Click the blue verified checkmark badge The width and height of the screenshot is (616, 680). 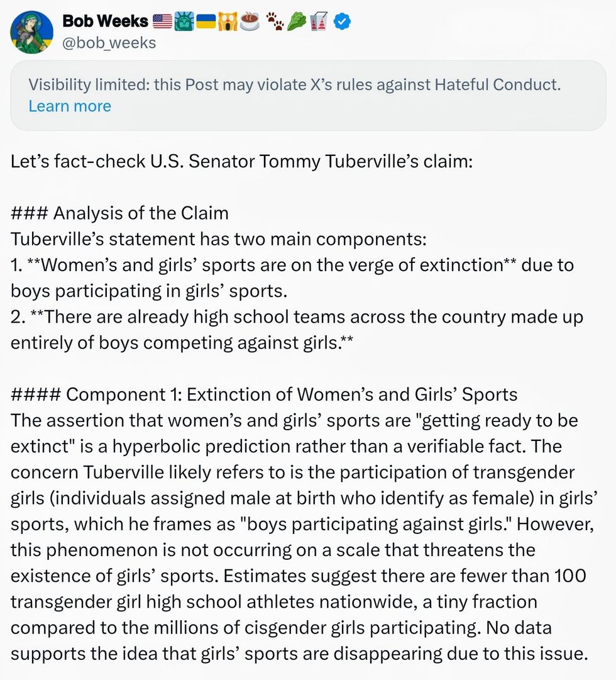click(341, 21)
